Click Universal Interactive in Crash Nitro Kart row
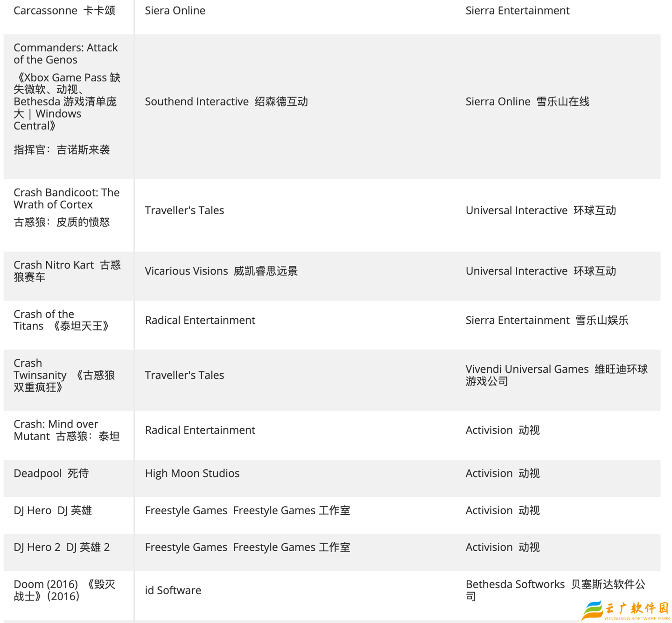 pyautogui.click(x=541, y=271)
